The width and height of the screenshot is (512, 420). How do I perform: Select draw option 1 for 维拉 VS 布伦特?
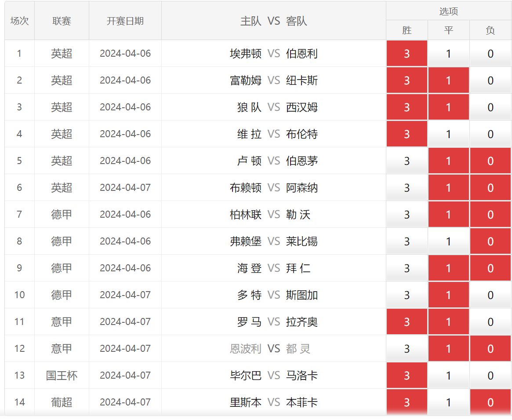pos(448,134)
